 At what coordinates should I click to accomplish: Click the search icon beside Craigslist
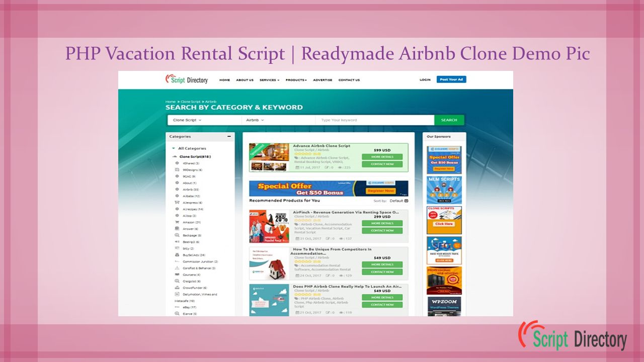(177, 281)
